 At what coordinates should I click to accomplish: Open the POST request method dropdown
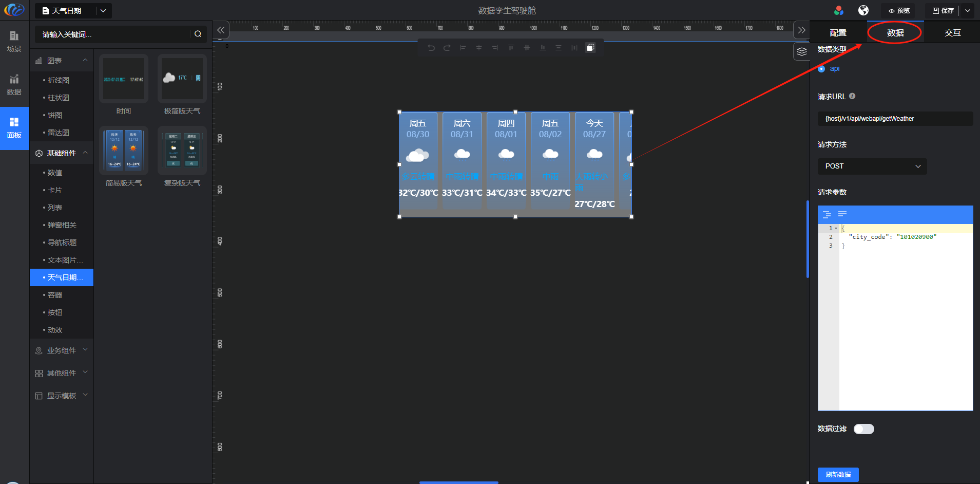[872, 166]
